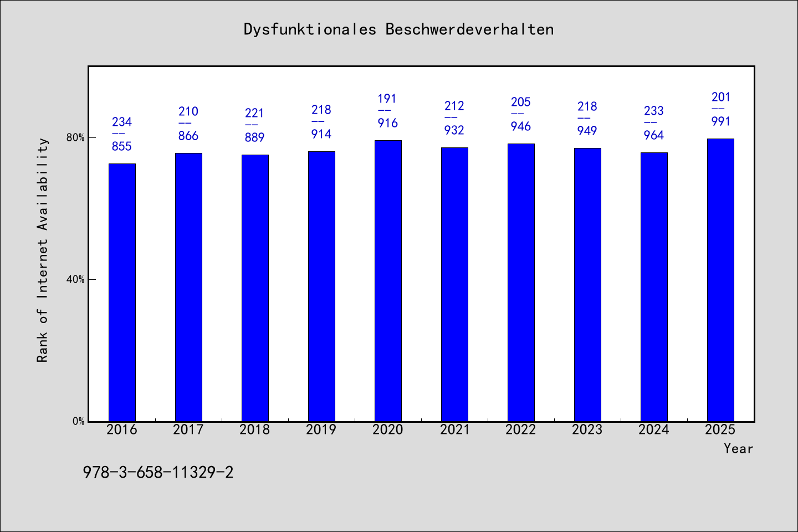Select the Rank of Internet Availability axis label

[43, 250]
